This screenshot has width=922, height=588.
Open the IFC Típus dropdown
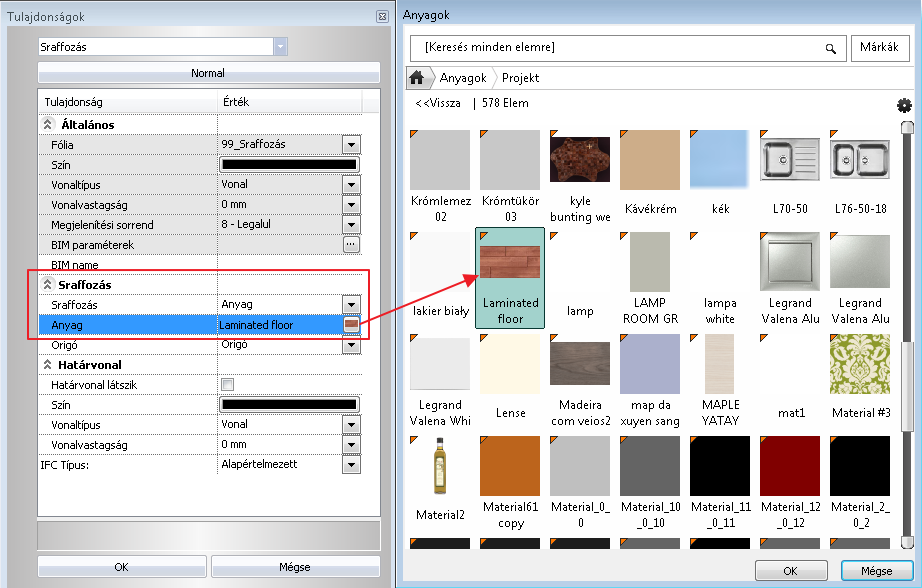pos(350,464)
